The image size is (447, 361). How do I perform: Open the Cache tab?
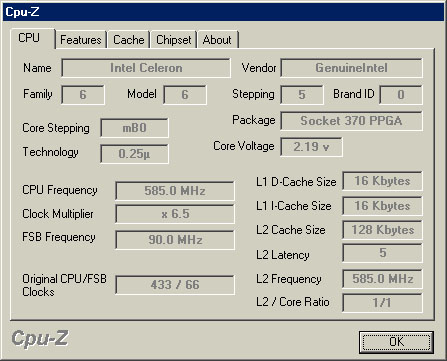[128, 40]
